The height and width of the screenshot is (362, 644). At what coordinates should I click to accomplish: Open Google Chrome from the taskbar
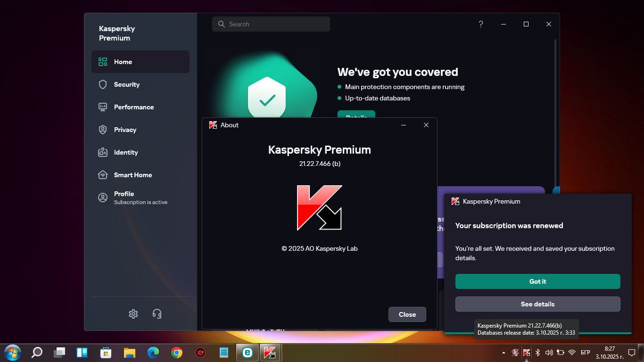pos(177,352)
